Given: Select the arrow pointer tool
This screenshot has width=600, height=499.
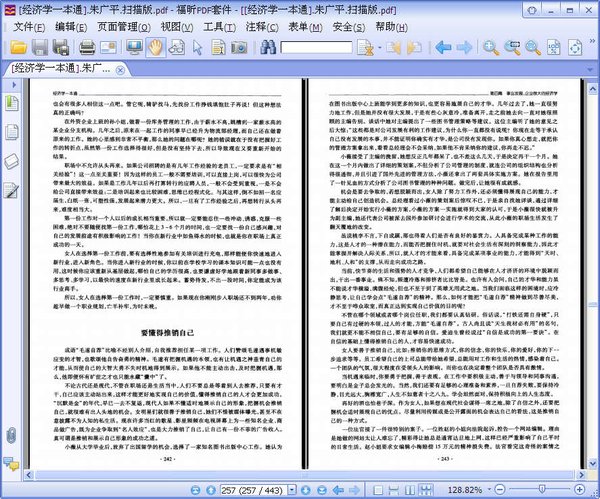Looking at the screenshot, I should point(197,47).
